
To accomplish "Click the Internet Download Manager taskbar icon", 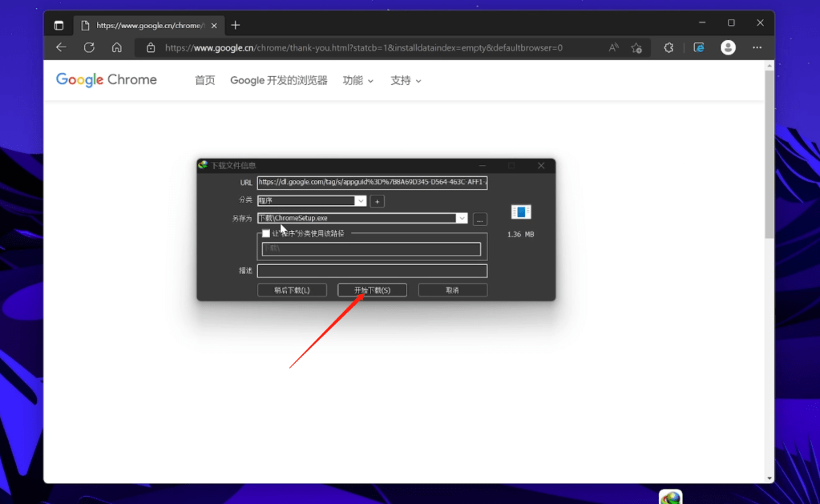I will [x=670, y=497].
